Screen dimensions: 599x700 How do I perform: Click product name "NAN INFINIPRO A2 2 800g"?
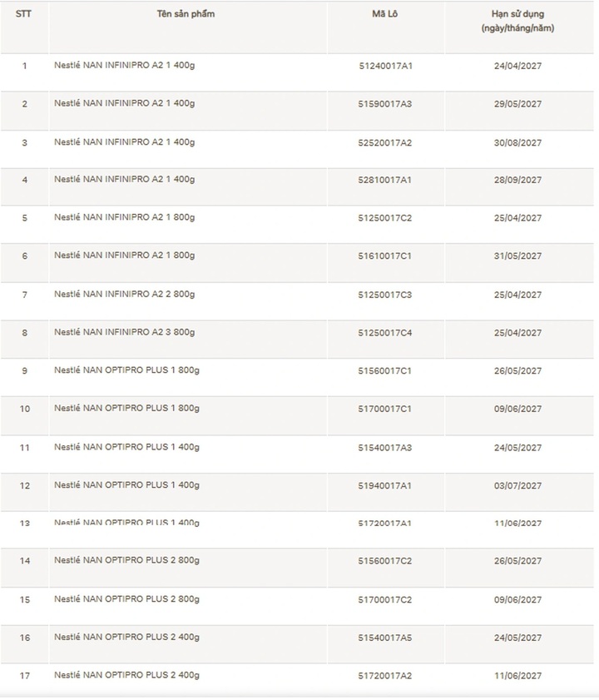click(x=125, y=294)
